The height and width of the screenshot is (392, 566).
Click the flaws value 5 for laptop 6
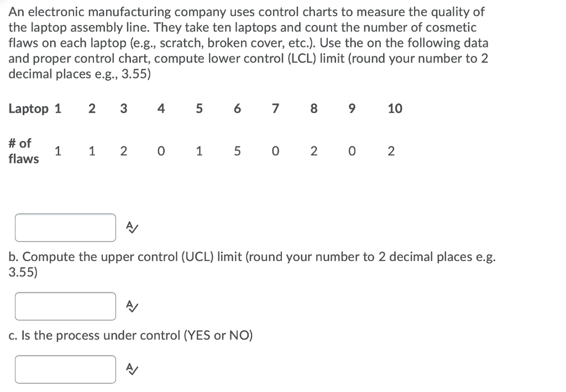point(237,151)
